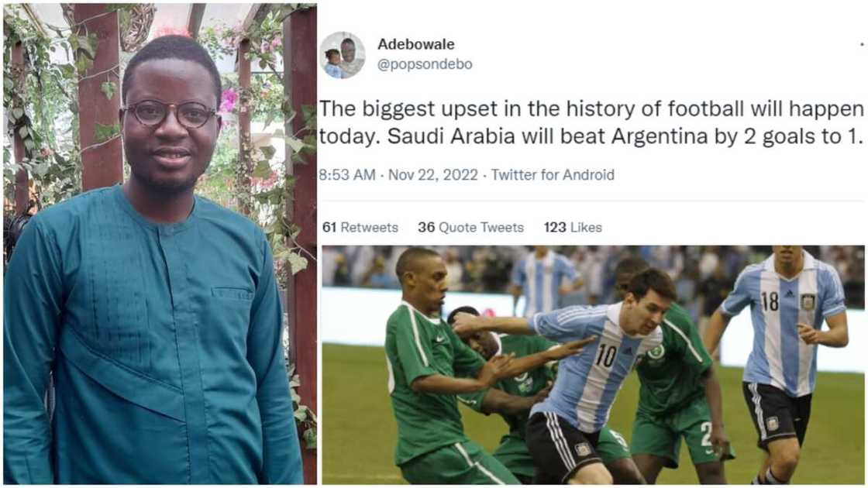Click the pink flower beside the man's head
Screen dimensions: 868x488
(228, 101)
